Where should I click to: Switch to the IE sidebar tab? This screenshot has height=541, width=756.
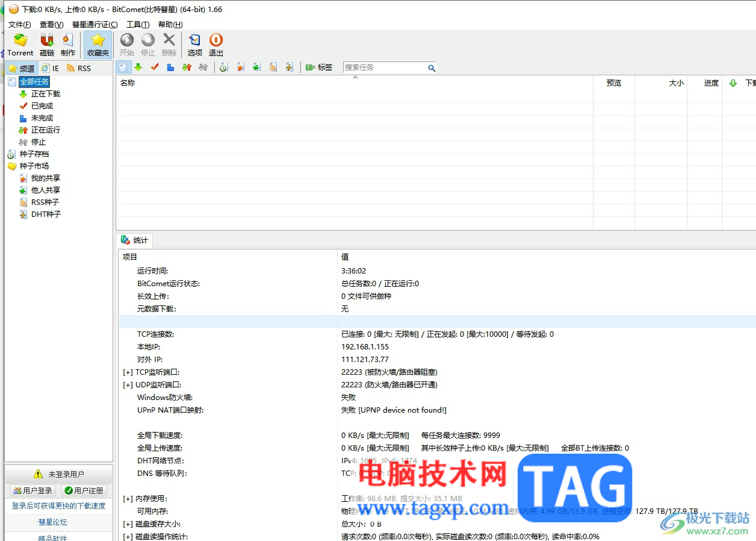click(x=51, y=69)
